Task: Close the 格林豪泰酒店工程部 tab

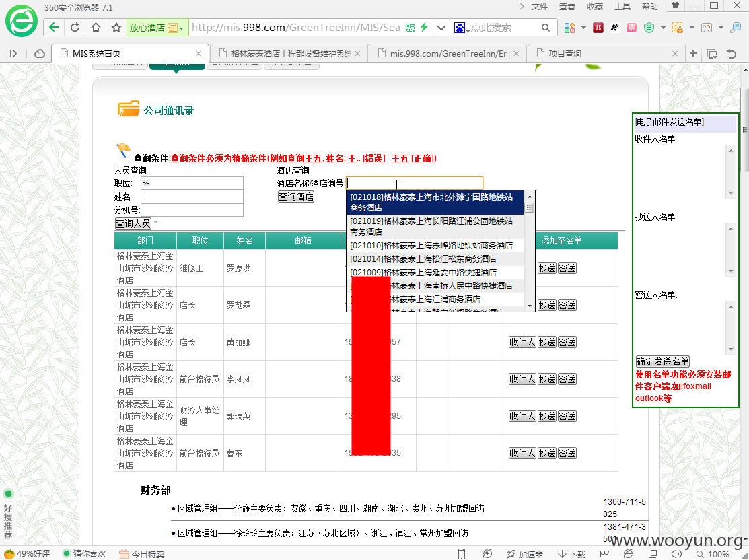Action: [357, 54]
